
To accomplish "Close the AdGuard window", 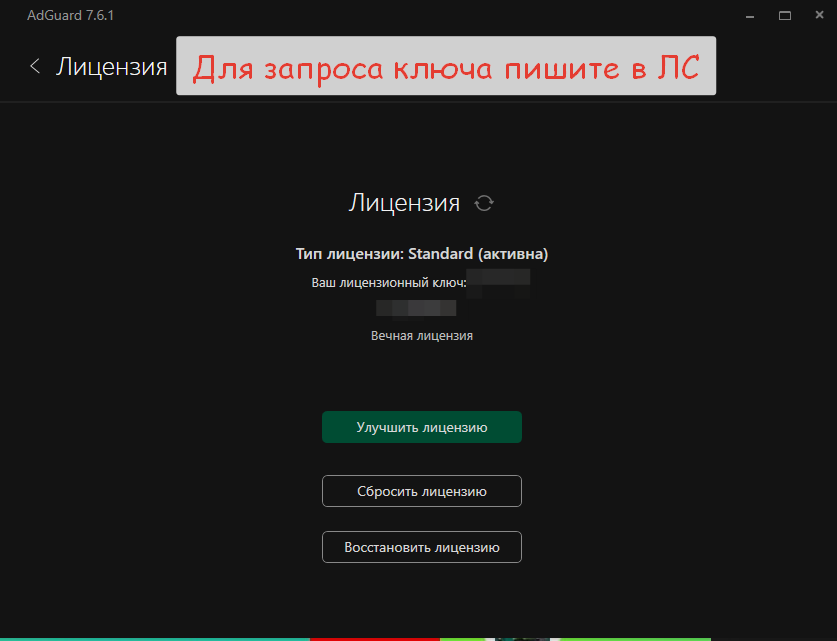I will point(819,15).
